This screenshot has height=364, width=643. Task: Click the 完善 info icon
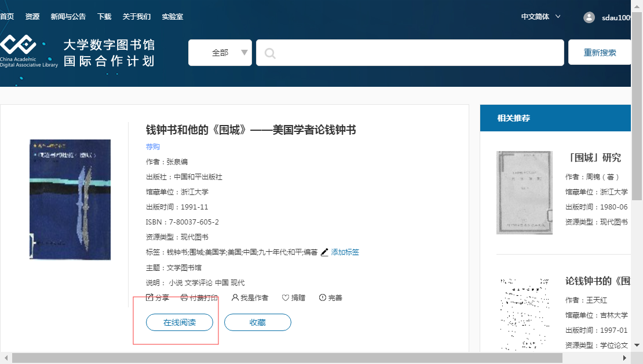coord(322,297)
